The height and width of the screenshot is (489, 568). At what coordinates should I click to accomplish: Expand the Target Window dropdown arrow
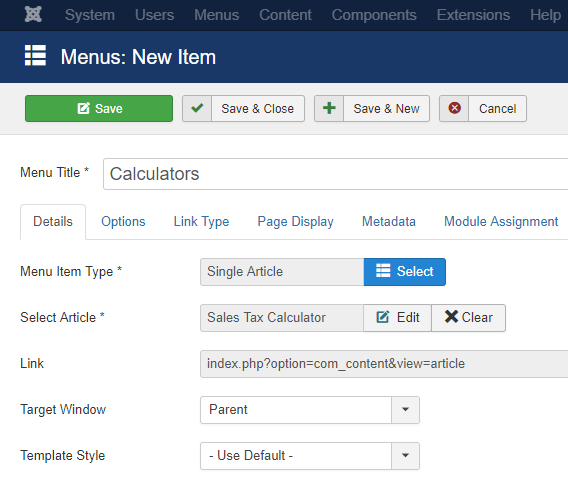point(405,410)
